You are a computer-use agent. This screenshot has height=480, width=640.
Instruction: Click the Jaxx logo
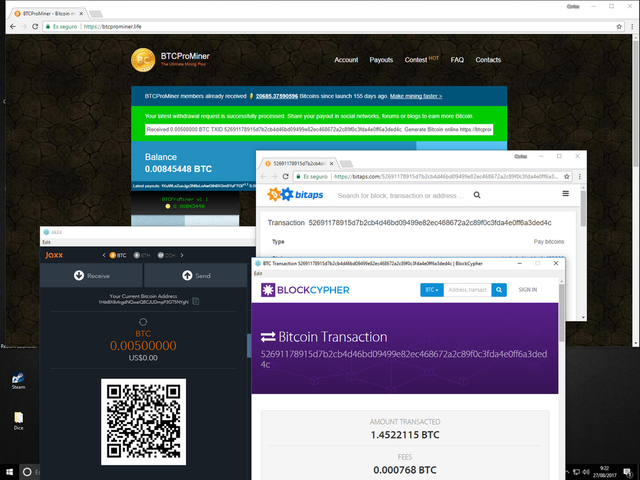click(x=54, y=255)
